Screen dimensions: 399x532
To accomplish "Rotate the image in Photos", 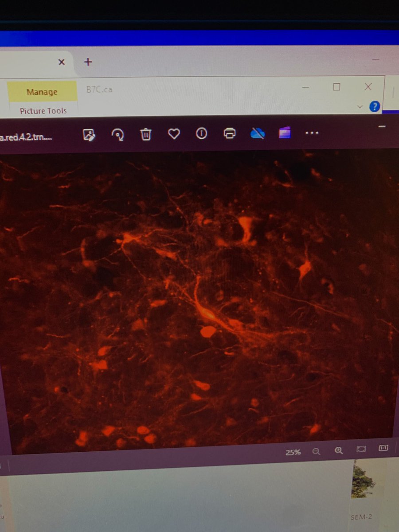I will tap(118, 134).
